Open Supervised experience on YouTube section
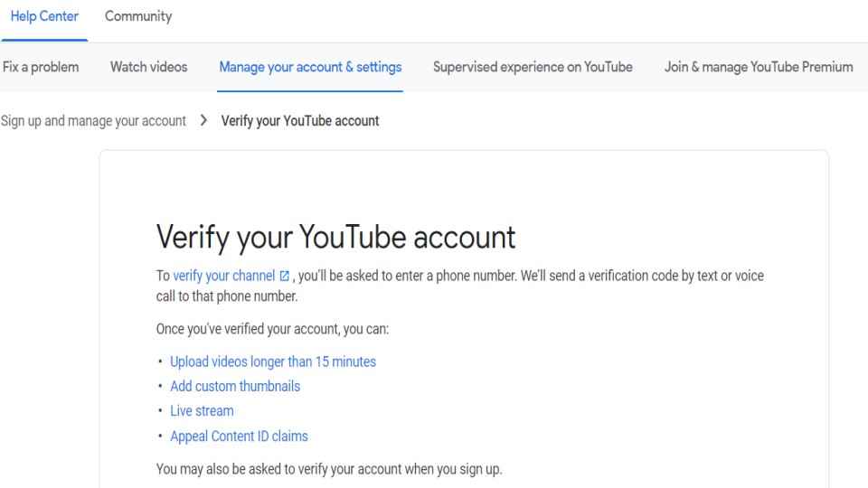 pos(533,67)
